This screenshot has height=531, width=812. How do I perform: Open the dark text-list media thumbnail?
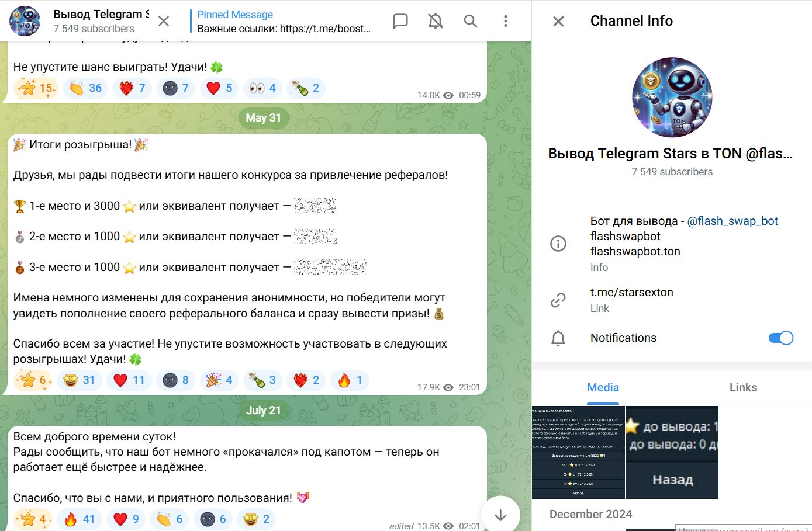pos(578,452)
